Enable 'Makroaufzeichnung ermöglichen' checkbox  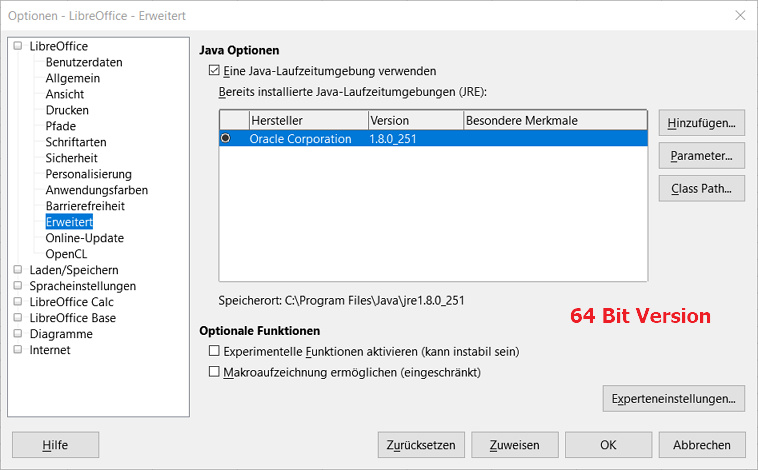tap(214, 371)
